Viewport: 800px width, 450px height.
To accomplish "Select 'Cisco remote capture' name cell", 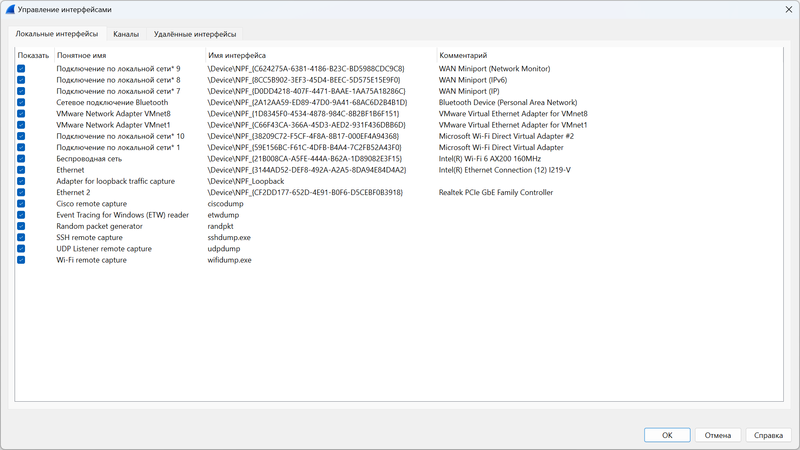I will coord(91,204).
